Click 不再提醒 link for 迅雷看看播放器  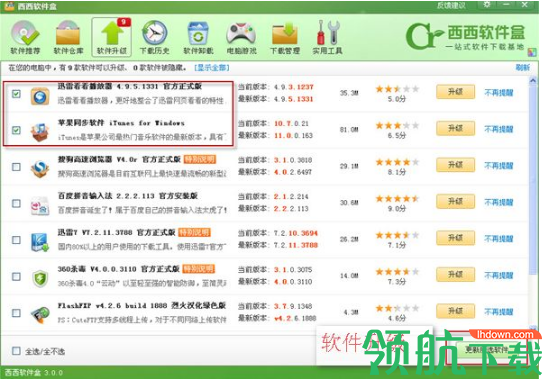[x=499, y=93]
